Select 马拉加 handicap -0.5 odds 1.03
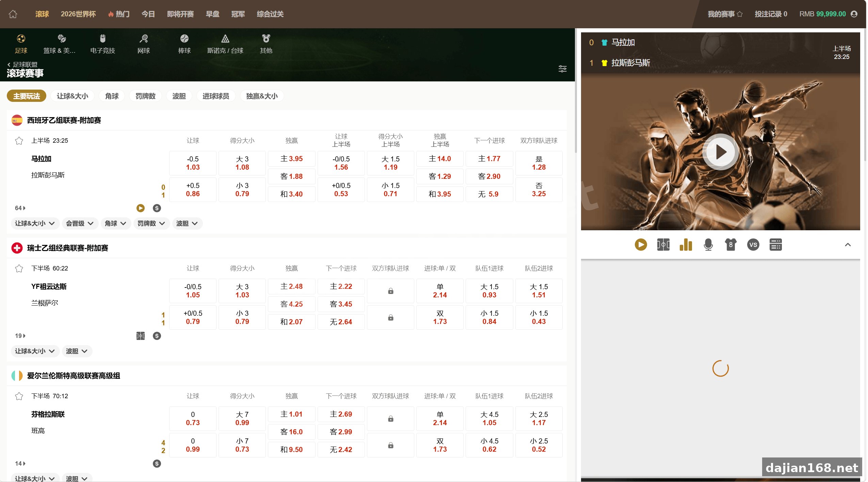The width and height of the screenshot is (868, 482). [193, 163]
